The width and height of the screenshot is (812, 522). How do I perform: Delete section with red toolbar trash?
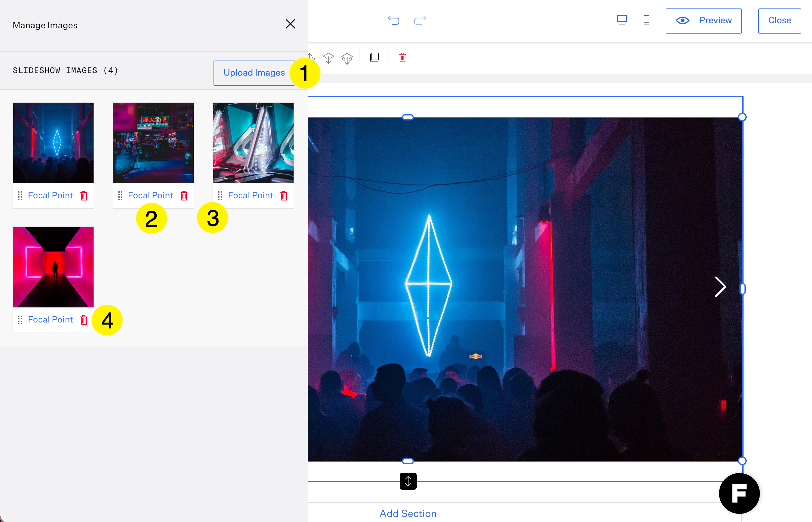(402, 57)
